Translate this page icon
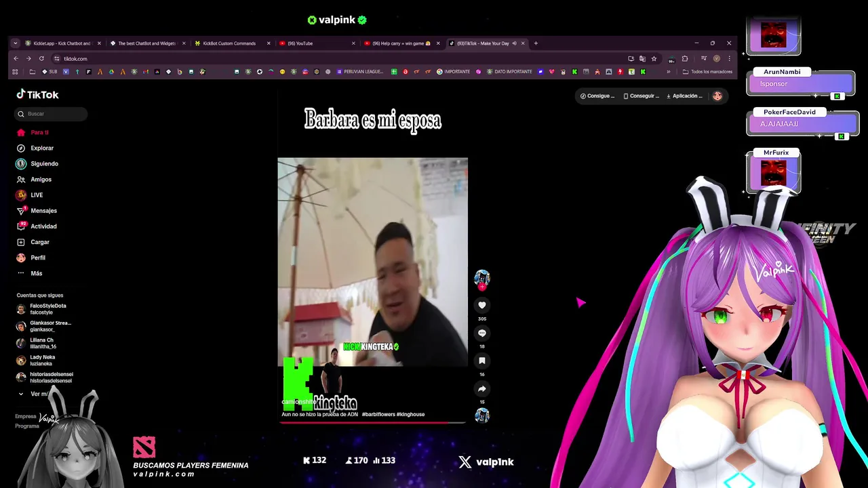Screen dimensions: 868x488 (642, 58)
